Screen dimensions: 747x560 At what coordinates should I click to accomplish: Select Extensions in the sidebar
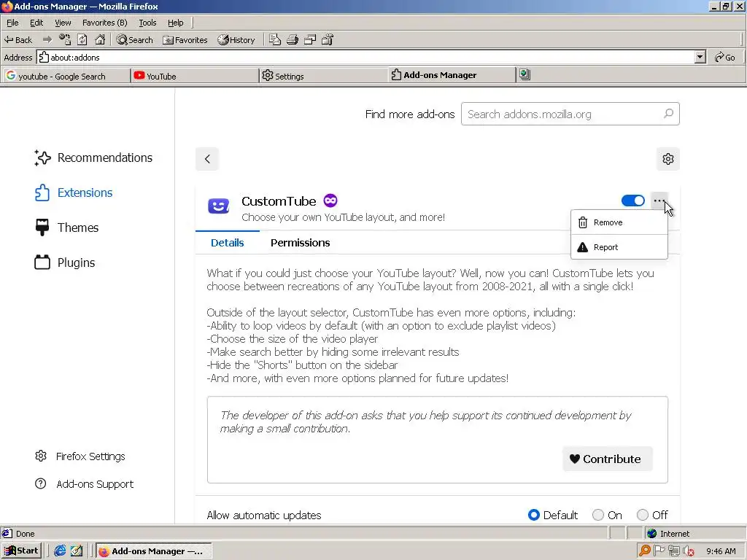click(74, 192)
